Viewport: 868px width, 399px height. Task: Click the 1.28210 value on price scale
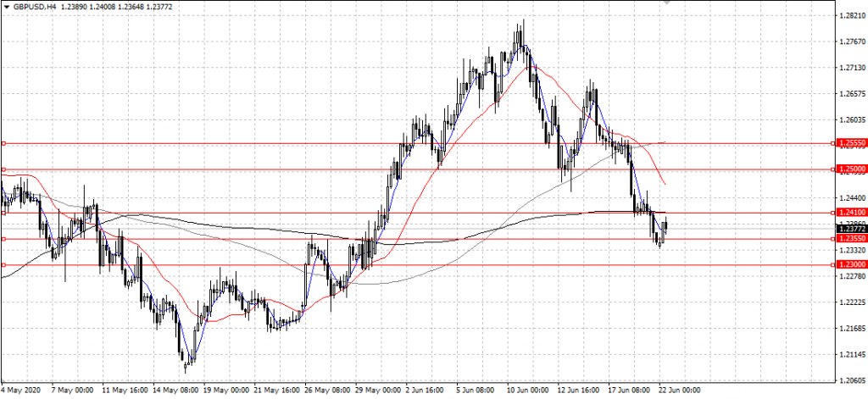pyautogui.click(x=850, y=16)
